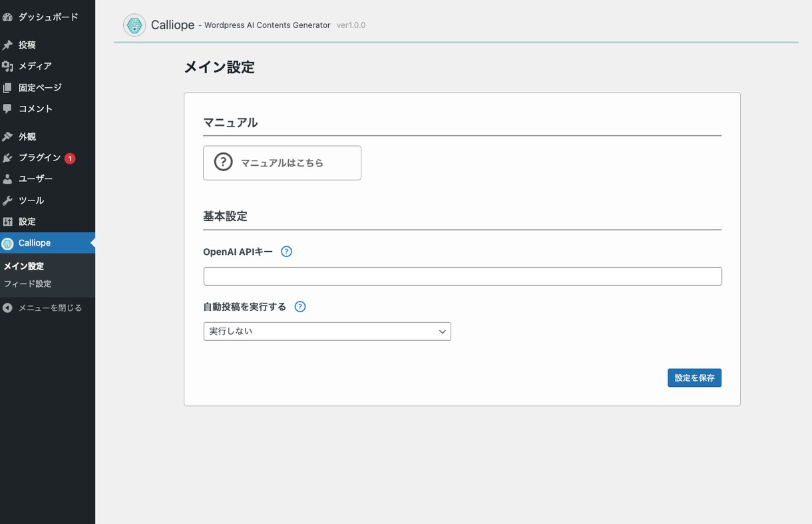This screenshot has height=524, width=812.
Task: Open マニュアルはこちら button
Action: click(282, 162)
